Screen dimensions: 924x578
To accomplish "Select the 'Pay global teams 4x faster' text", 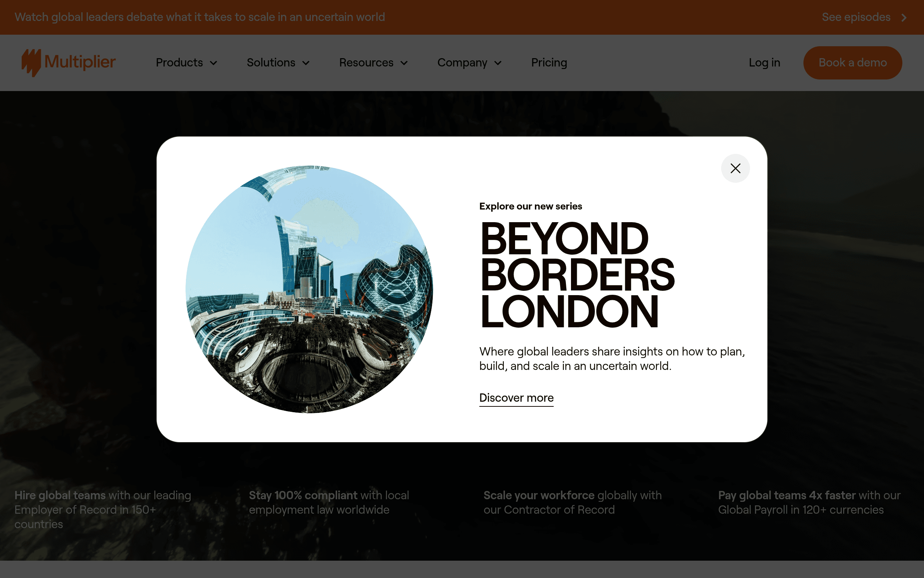I will coord(809,502).
